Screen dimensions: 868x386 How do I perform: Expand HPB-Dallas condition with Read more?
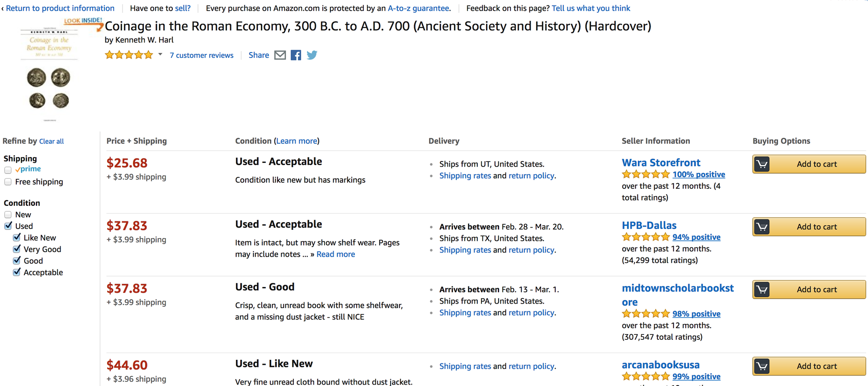[335, 254]
